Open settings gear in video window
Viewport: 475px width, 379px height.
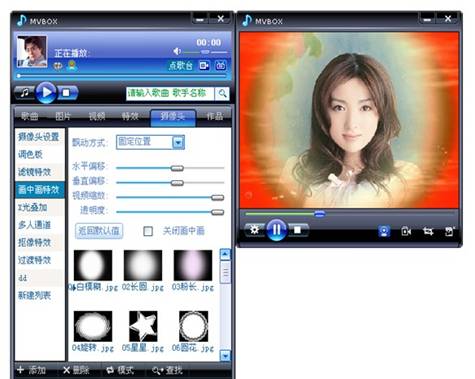254,230
